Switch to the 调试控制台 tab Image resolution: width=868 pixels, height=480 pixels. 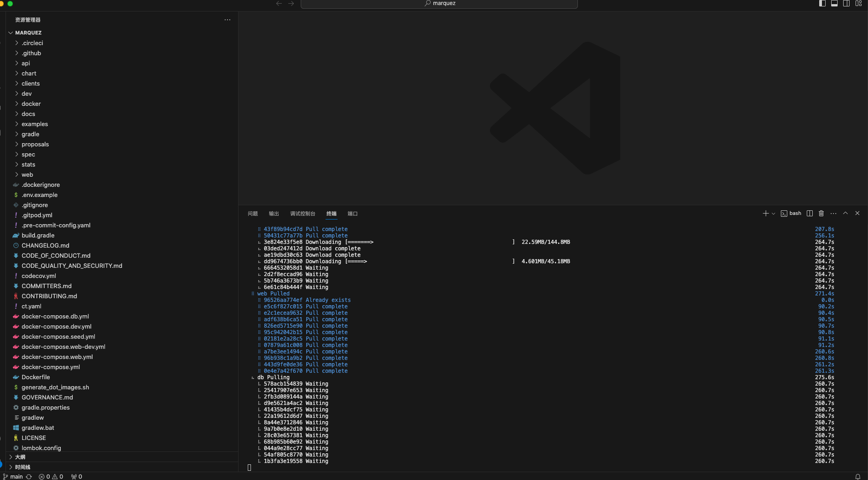coord(303,214)
